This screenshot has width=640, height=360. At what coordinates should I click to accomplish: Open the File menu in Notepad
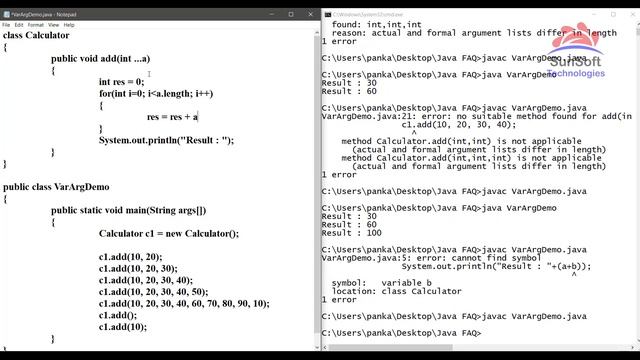[6, 25]
